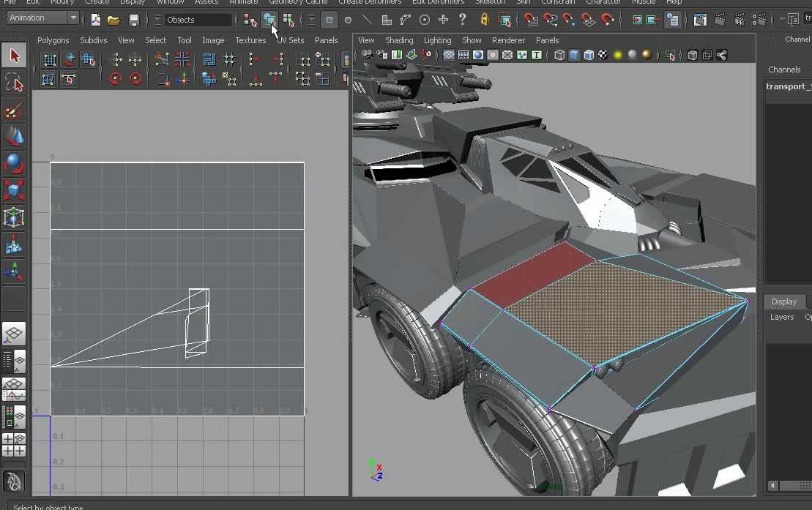Pick the Rotate tool red sphere icon
Image resolution: width=812 pixels, height=510 pixels.
[x=14, y=162]
